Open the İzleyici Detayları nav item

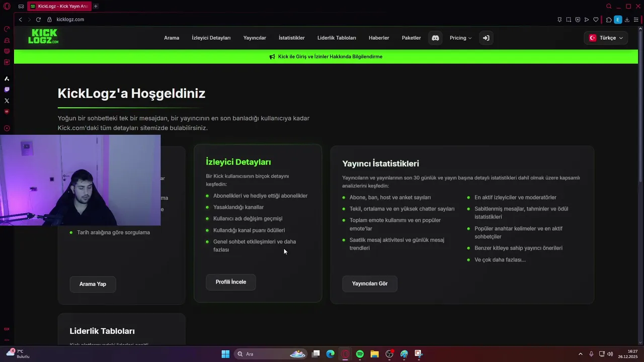[x=211, y=38]
